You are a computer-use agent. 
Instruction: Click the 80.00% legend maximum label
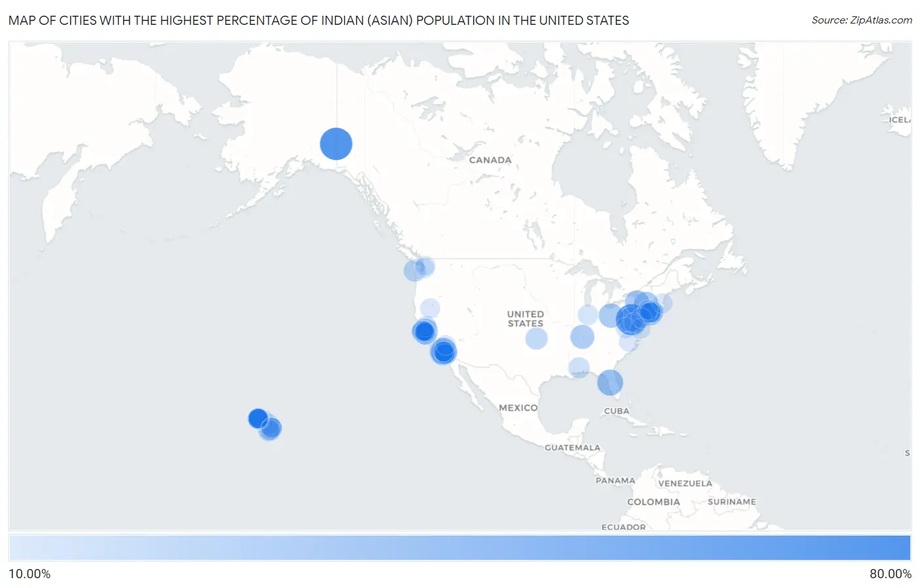coord(890,574)
